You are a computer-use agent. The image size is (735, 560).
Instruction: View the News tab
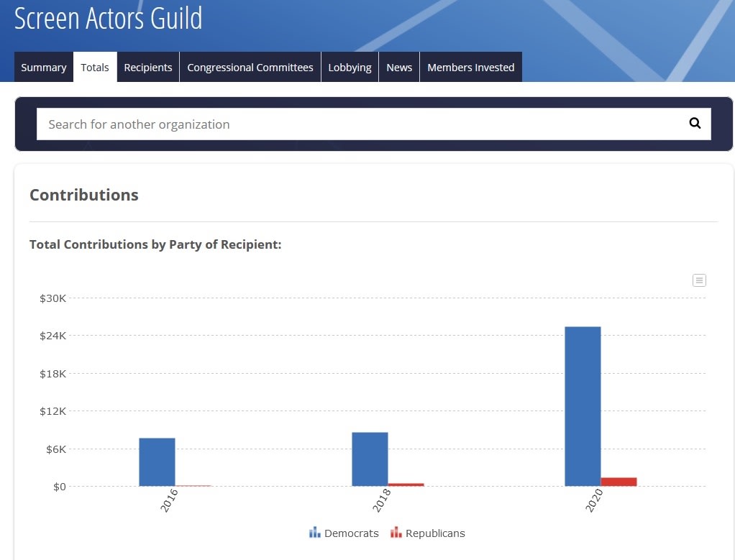[399, 67]
